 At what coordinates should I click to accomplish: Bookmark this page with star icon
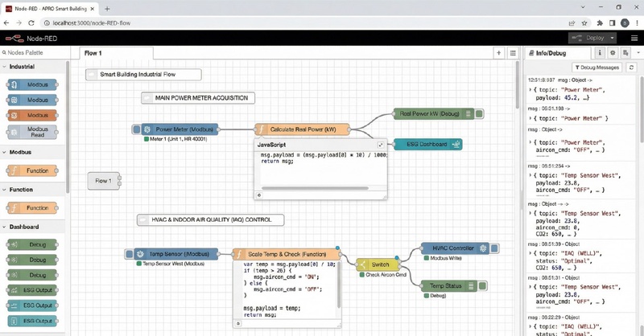coord(584,23)
